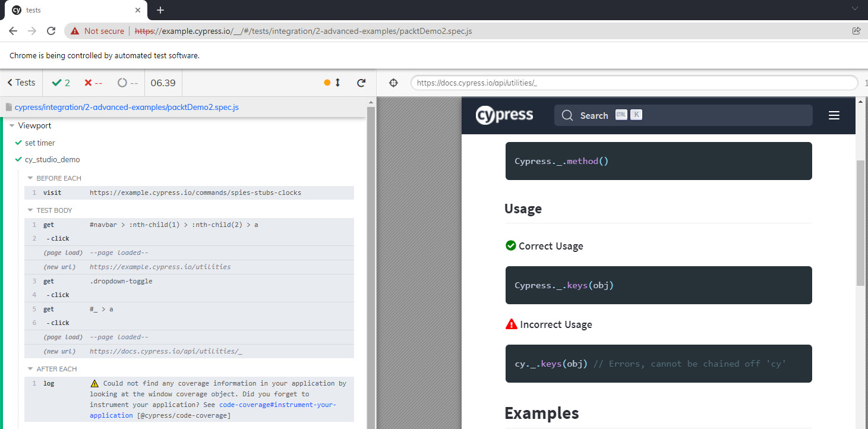
Task: Collapse the TEST BODY section
Action: click(x=49, y=210)
